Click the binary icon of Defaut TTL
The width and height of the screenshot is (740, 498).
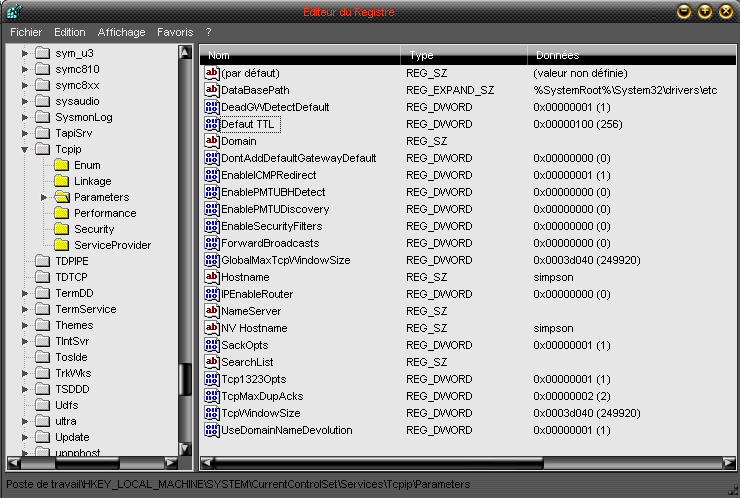point(211,124)
